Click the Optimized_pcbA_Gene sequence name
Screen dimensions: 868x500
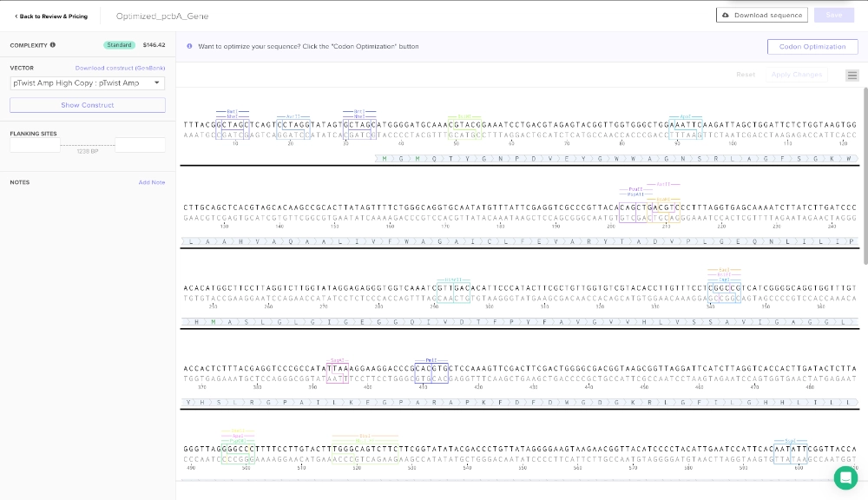[162, 16]
